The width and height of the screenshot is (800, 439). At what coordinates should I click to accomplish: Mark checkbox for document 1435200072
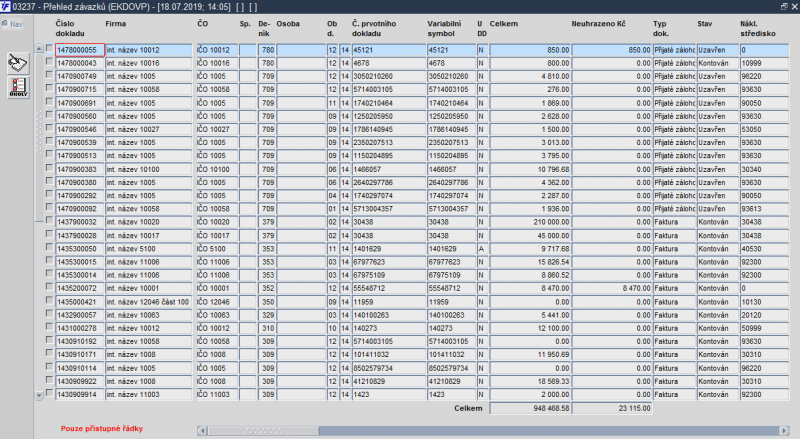49,287
